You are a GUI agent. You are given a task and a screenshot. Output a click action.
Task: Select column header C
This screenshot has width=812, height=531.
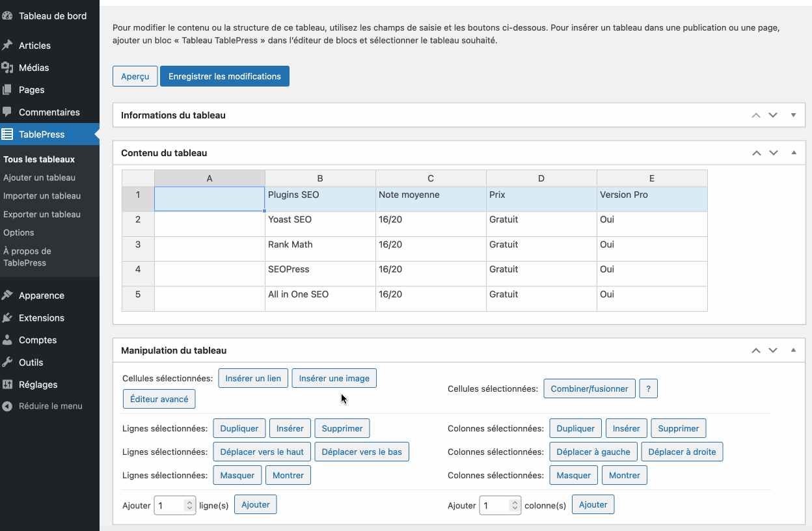[x=431, y=178]
